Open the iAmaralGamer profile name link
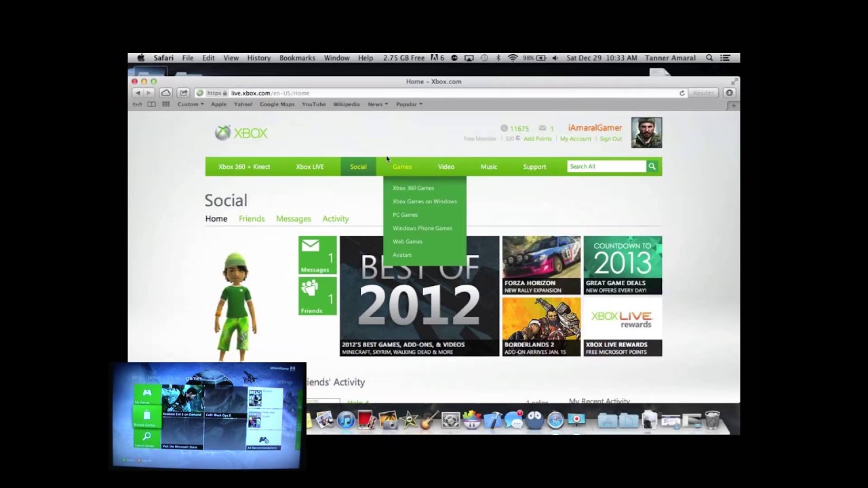Viewport: 868px width, 488px height. (595, 127)
